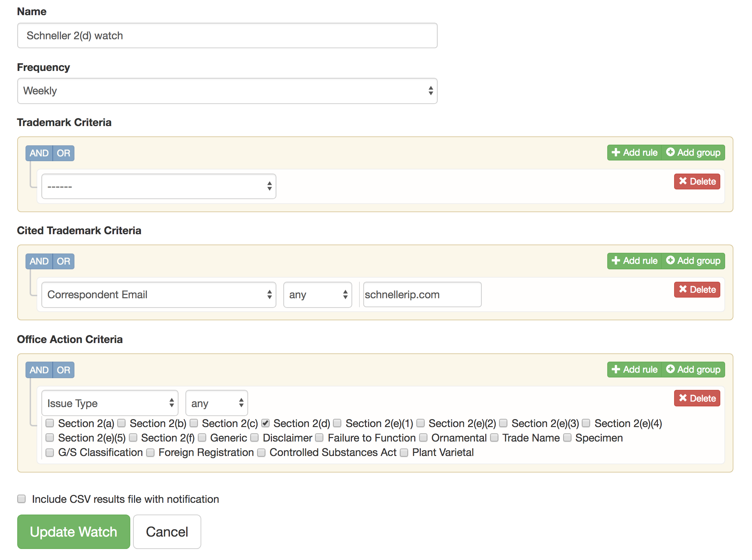The width and height of the screenshot is (752, 560).
Task: Add rule to Cited Trademark Criteria
Action: coord(634,261)
